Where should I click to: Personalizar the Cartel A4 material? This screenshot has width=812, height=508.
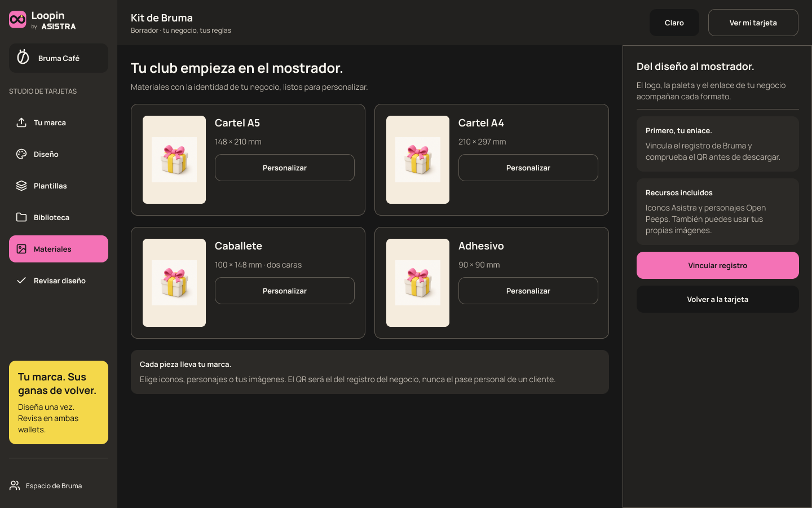pos(528,168)
